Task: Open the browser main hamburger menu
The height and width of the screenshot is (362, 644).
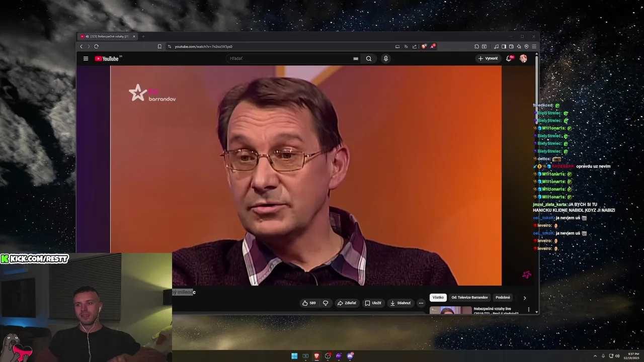Action: (534, 46)
